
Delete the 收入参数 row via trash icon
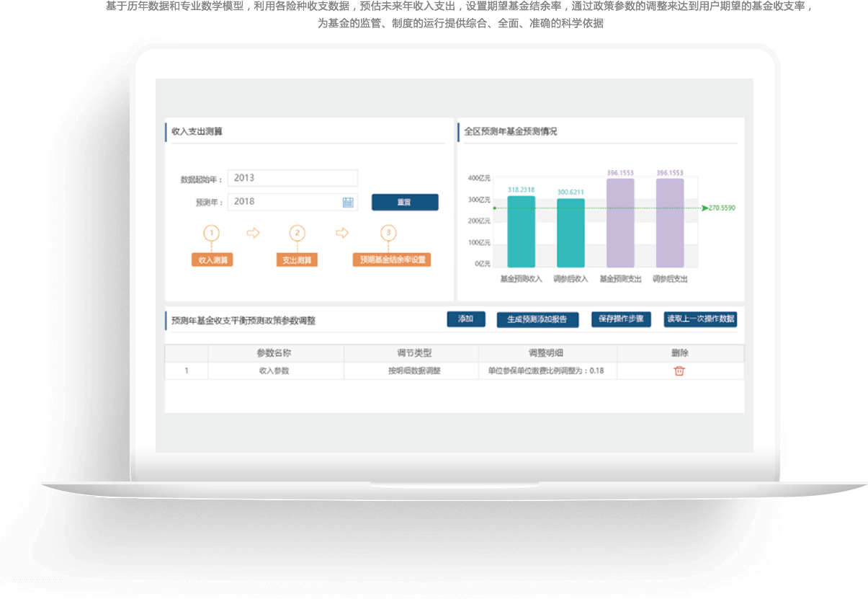point(679,371)
